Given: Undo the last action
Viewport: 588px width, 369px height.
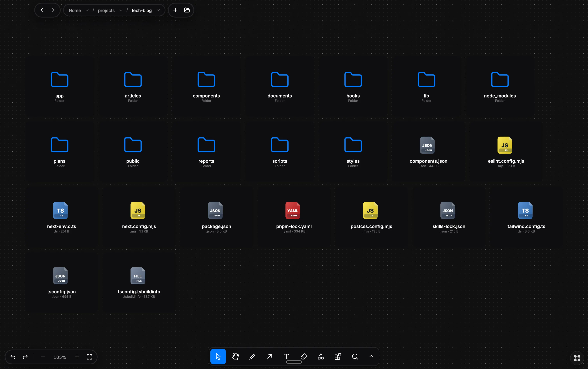Looking at the screenshot, I should [13, 357].
